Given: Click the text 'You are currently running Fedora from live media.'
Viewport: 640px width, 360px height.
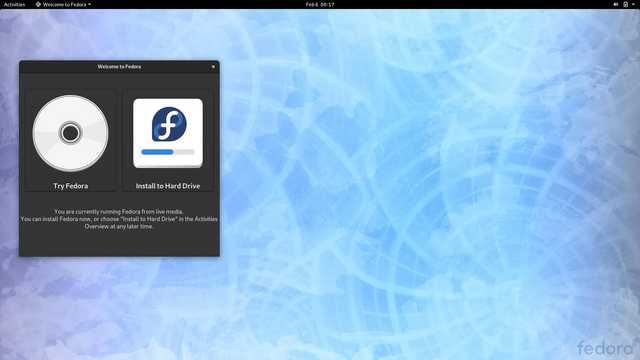Looking at the screenshot, I should coord(119,211).
